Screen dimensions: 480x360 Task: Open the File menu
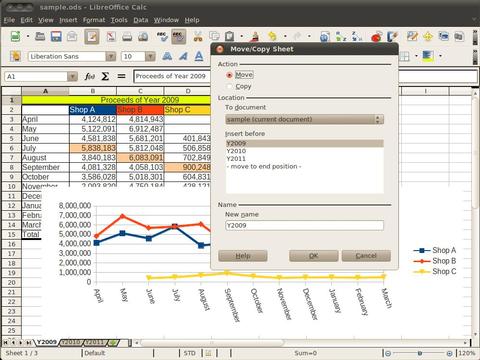coord(9,20)
